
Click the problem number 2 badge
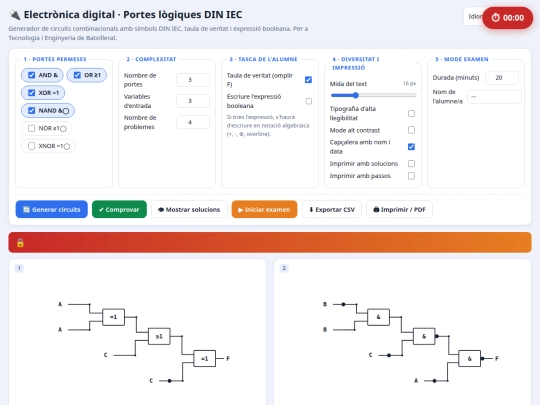(x=284, y=268)
